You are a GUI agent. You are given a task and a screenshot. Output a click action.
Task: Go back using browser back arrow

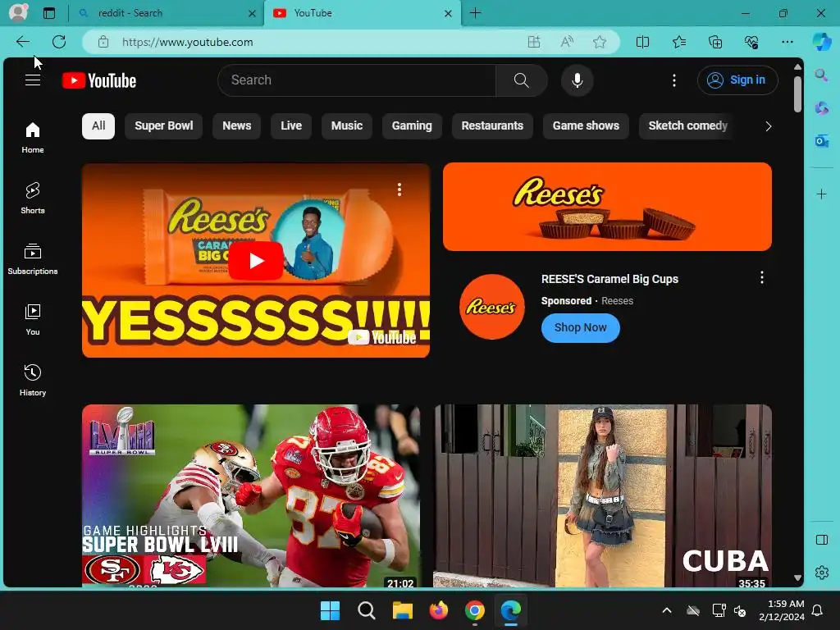tap(22, 42)
